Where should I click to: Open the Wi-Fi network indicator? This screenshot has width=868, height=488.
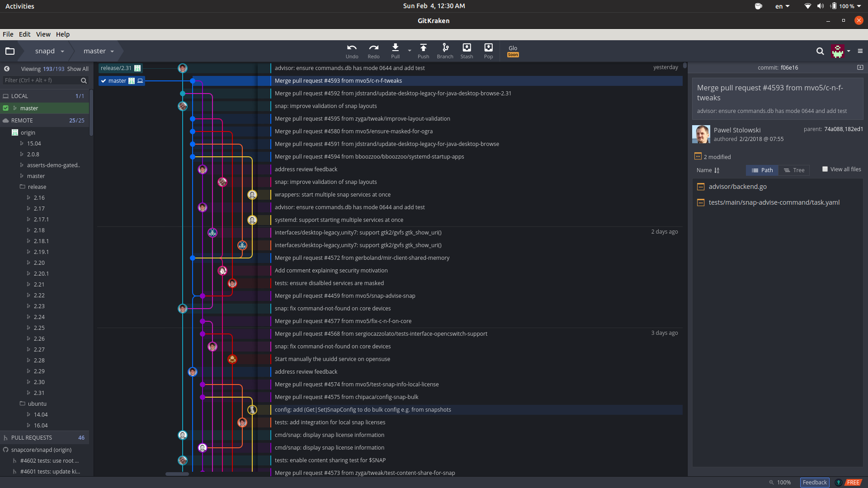pos(807,6)
